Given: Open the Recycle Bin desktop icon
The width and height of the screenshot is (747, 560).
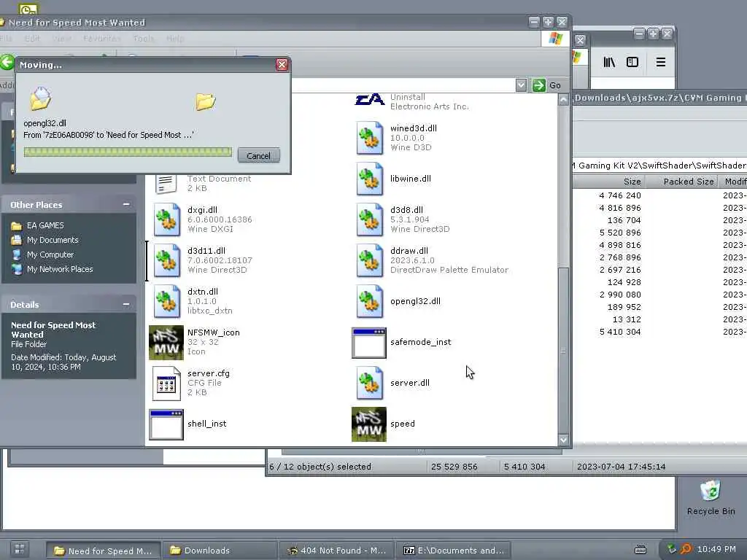Looking at the screenshot, I should pyautogui.click(x=711, y=497).
